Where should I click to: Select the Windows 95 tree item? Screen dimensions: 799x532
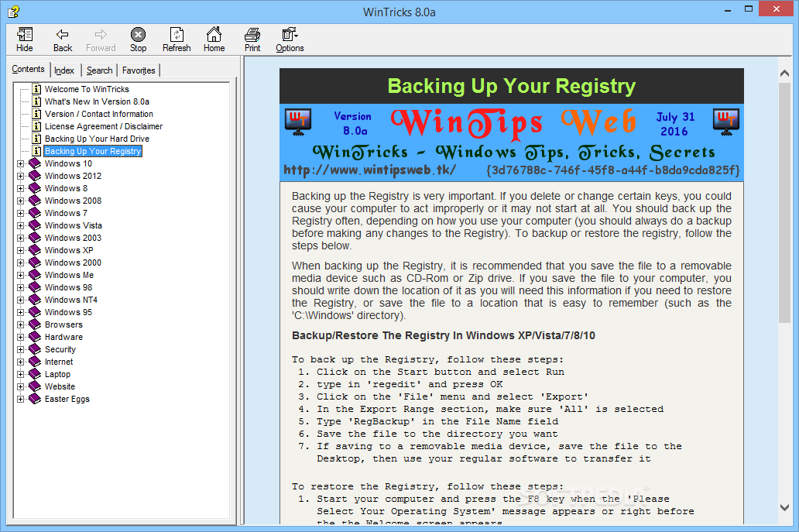68,312
